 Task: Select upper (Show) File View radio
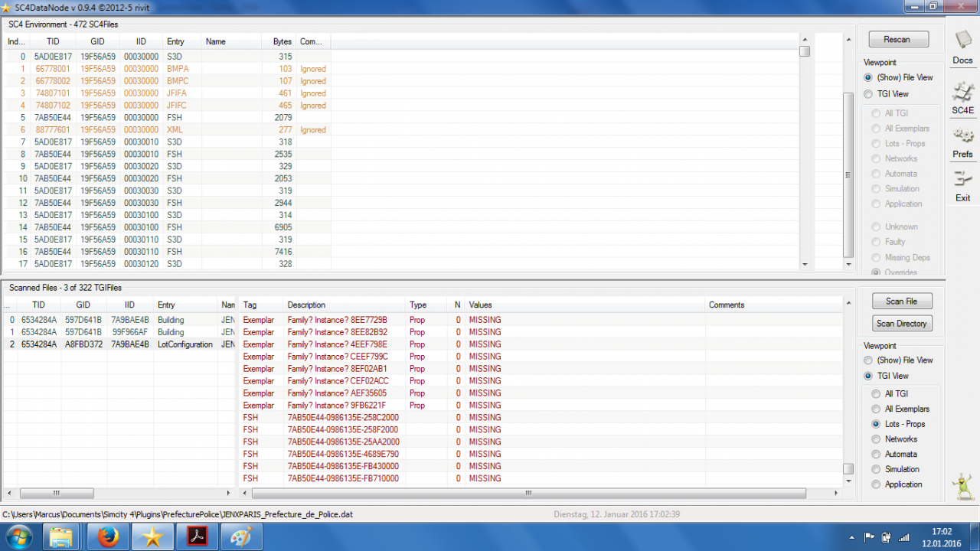[867, 77]
